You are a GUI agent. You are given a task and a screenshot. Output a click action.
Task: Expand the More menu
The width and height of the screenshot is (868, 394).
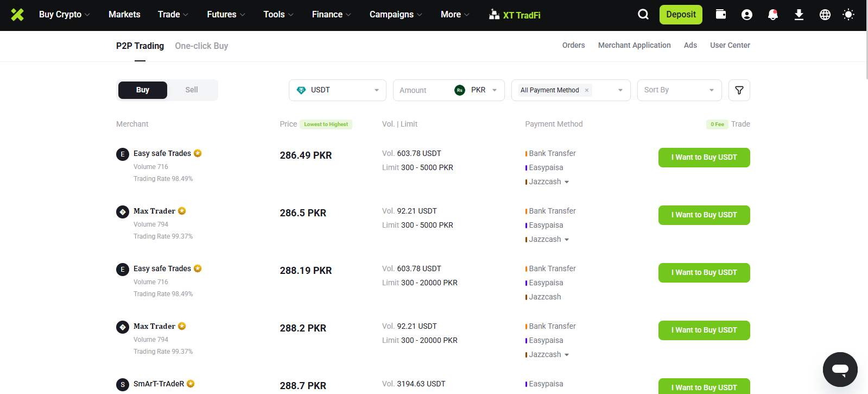(x=455, y=15)
